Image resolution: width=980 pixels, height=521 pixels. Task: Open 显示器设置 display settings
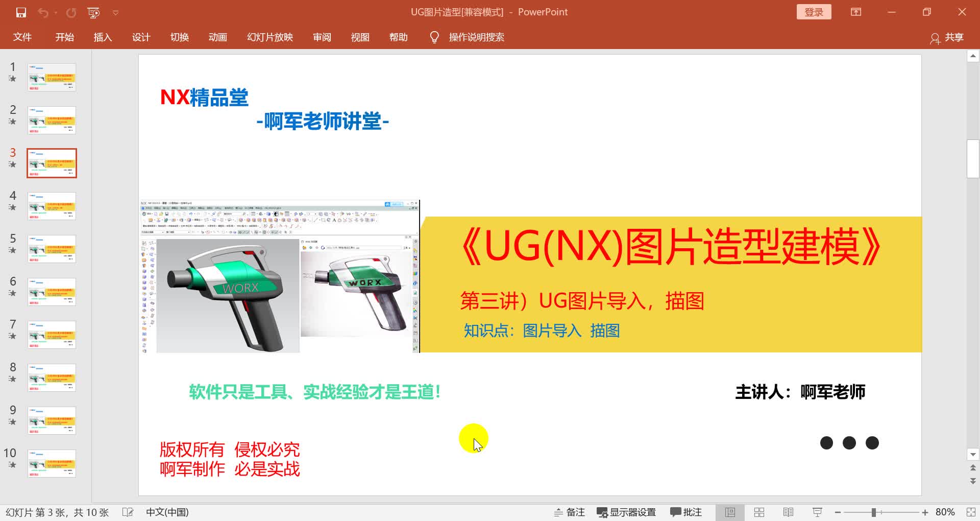click(626, 512)
